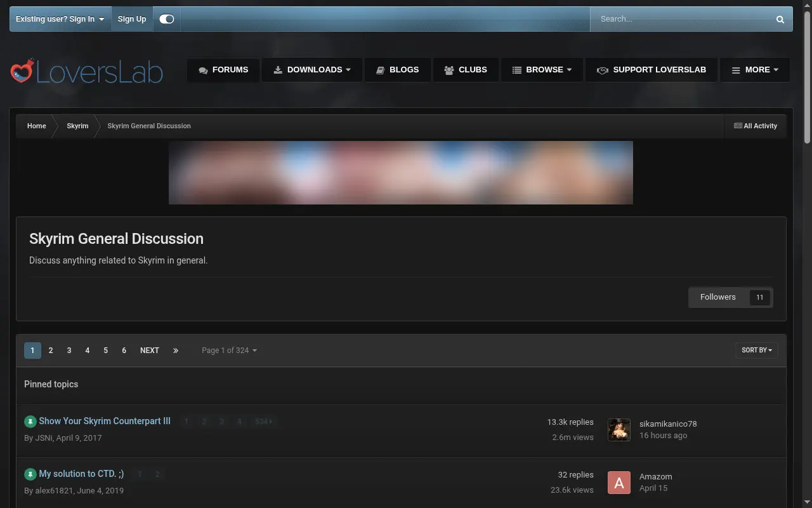Click the 16 hours ago timestamp

663,436
